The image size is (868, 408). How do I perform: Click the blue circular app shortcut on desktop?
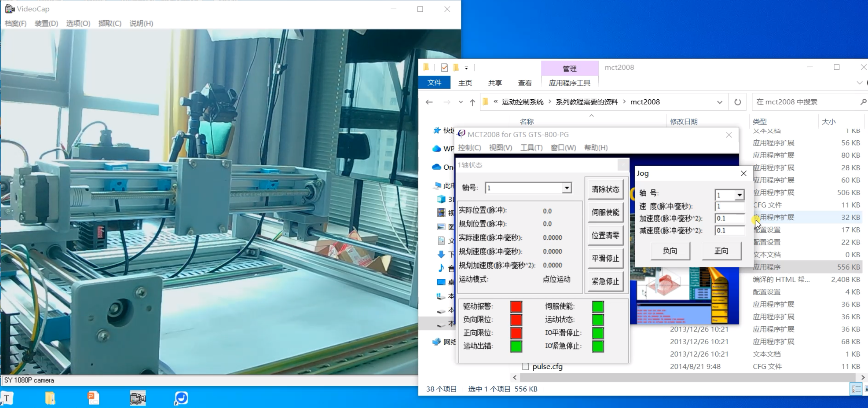click(x=181, y=398)
